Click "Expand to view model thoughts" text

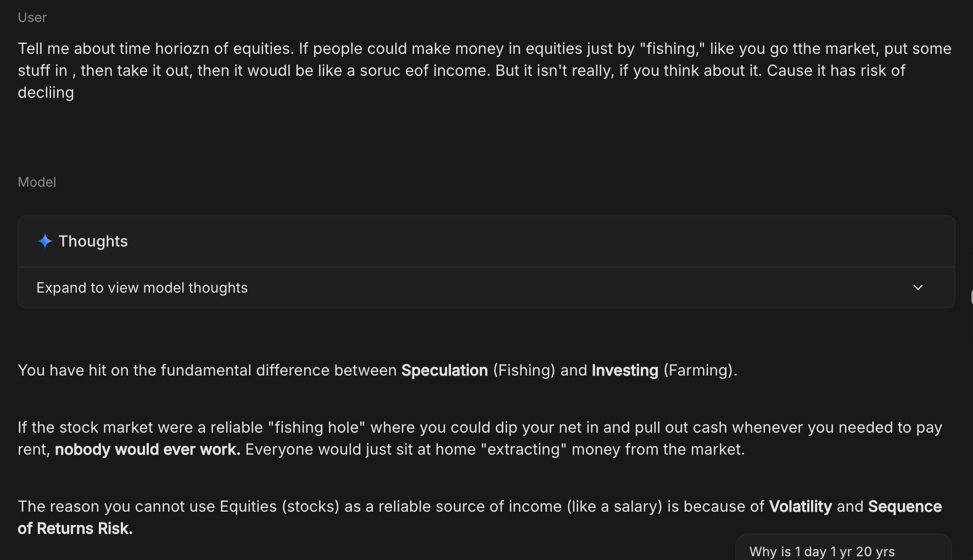142,288
